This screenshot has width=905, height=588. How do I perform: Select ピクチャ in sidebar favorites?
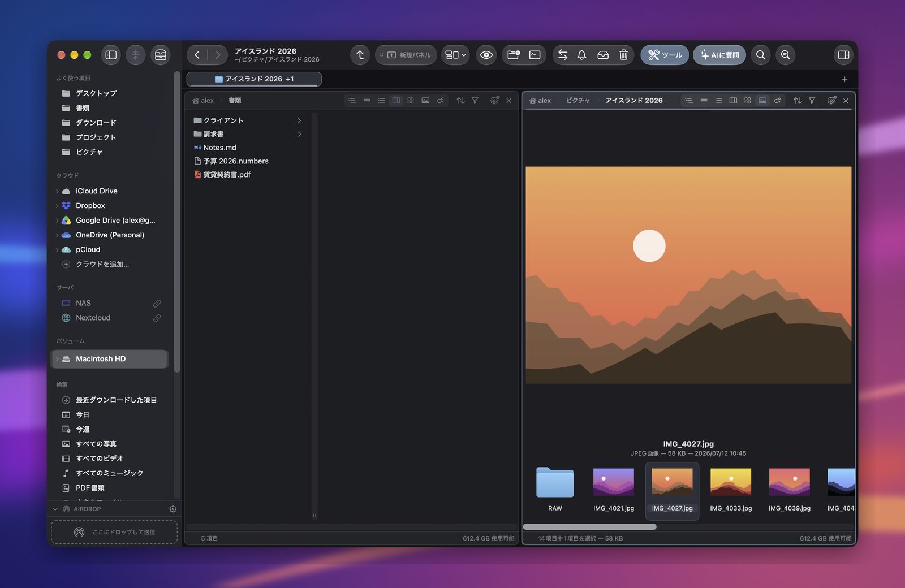(x=89, y=152)
